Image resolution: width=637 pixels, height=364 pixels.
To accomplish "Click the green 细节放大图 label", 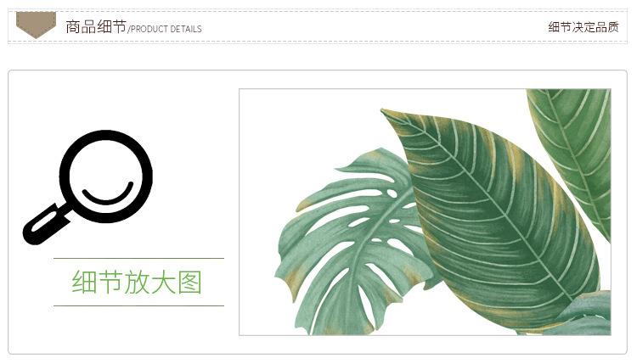I will [x=137, y=282].
